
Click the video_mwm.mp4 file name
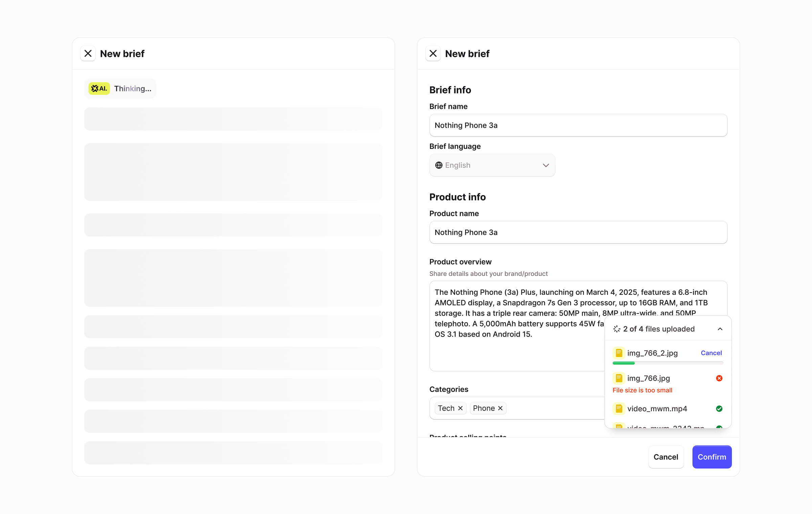(x=657, y=409)
